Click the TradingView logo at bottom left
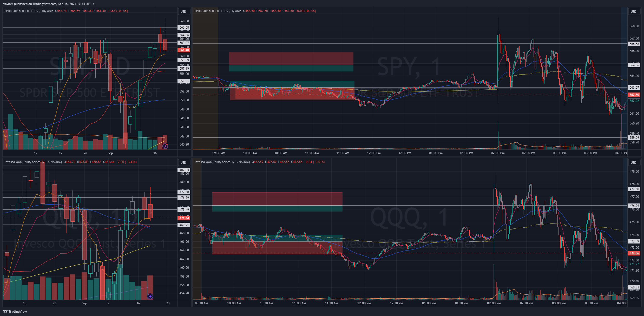The image size is (644, 316). coord(15,311)
